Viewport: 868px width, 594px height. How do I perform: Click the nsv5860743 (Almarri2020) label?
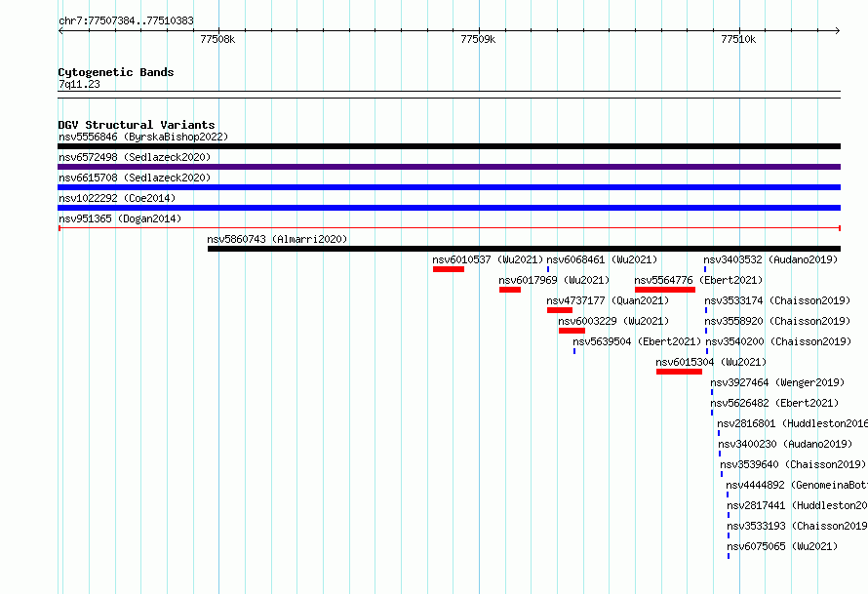pos(277,239)
